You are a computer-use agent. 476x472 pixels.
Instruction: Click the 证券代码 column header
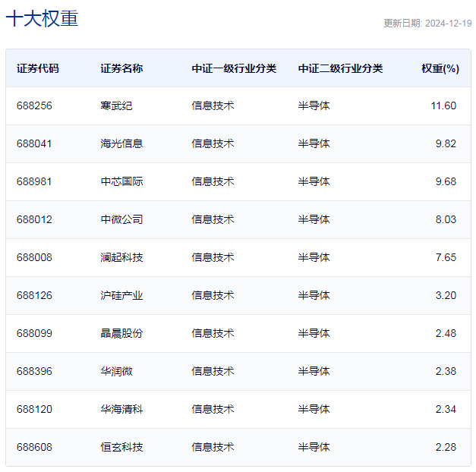[x=38, y=68]
